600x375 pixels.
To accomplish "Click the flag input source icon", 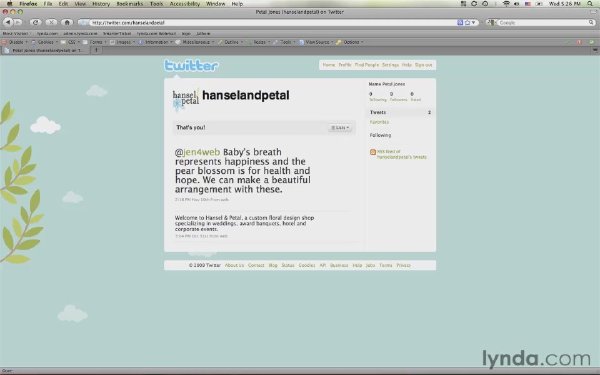I will click(x=528, y=3).
